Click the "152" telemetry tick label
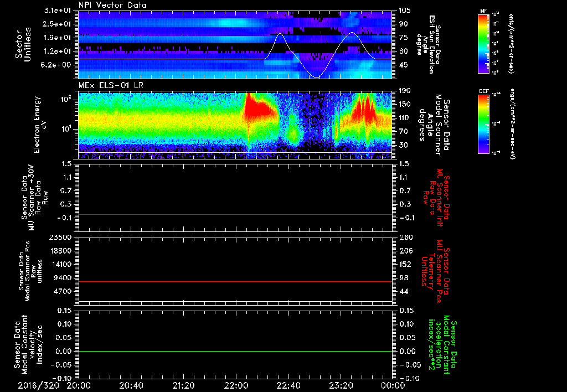 coord(405,264)
